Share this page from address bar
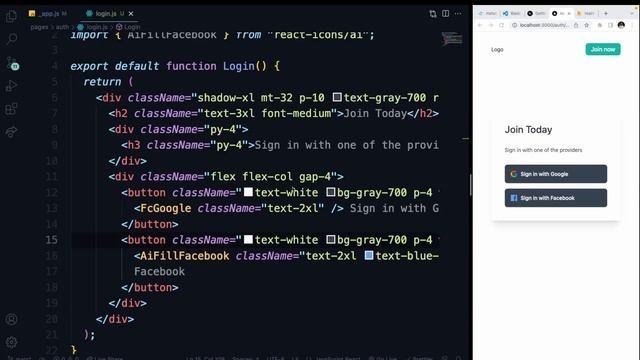The height and width of the screenshot is (360, 640). pyautogui.click(x=576, y=25)
